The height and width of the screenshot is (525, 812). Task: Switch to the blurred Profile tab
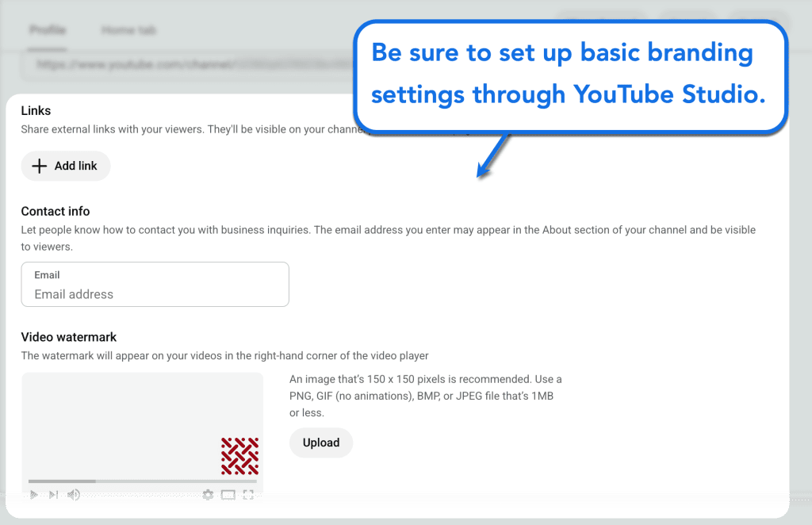[x=47, y=30]
